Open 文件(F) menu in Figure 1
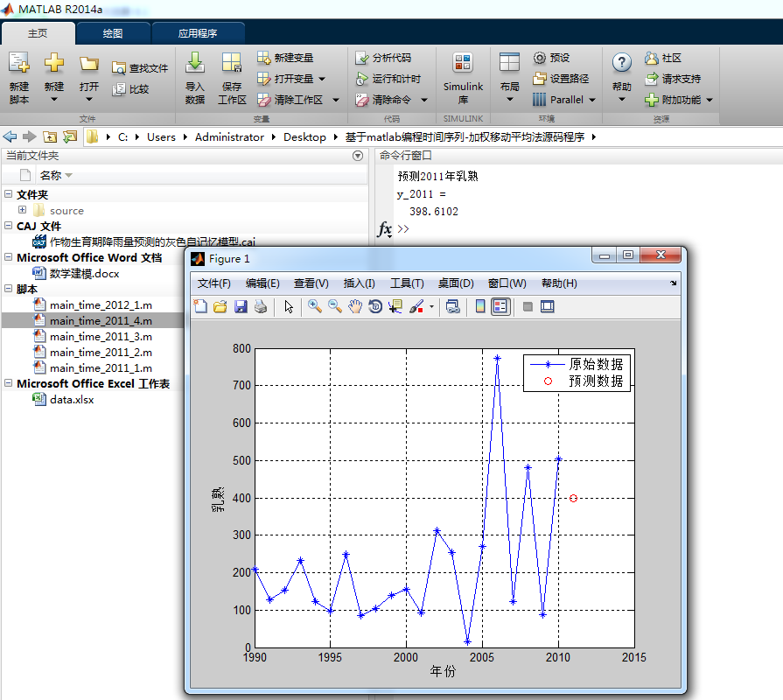Image resolution: width=783 pixels, height=700 pixels. click(213, 283)
